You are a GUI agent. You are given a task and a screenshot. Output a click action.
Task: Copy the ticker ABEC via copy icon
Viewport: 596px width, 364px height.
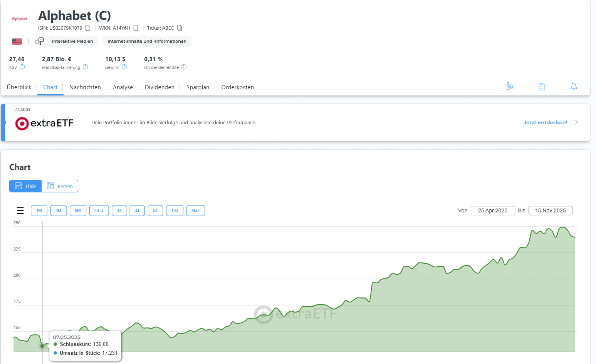180,28
